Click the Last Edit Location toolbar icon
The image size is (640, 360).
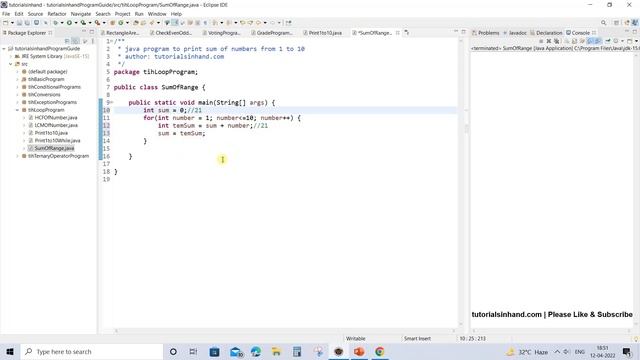coord(242,23)
